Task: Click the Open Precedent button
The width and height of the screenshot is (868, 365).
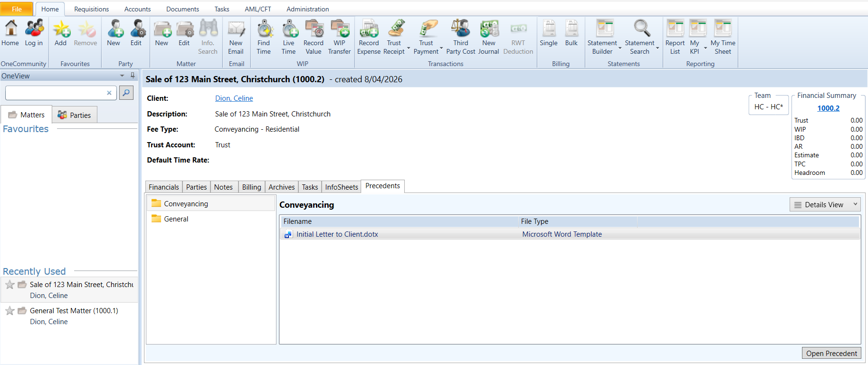Action: pos(831,353)
